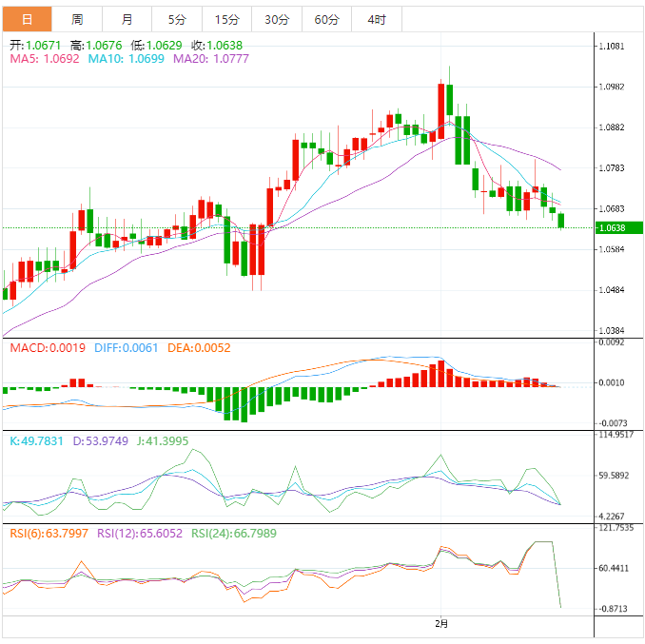Click the DEA:0.0052 value label
Image resolution: width=645 pixels, height=644 pixels.
pos(199,348)
